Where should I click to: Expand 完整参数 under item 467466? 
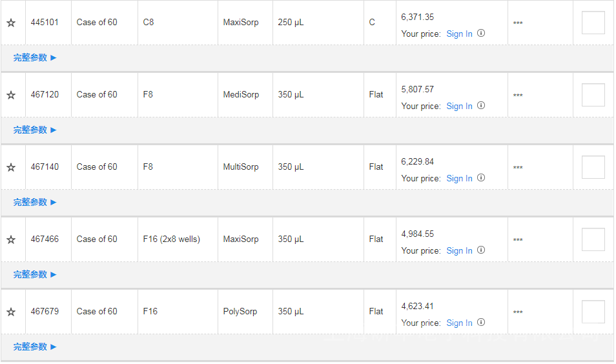(x=35, y=274)
